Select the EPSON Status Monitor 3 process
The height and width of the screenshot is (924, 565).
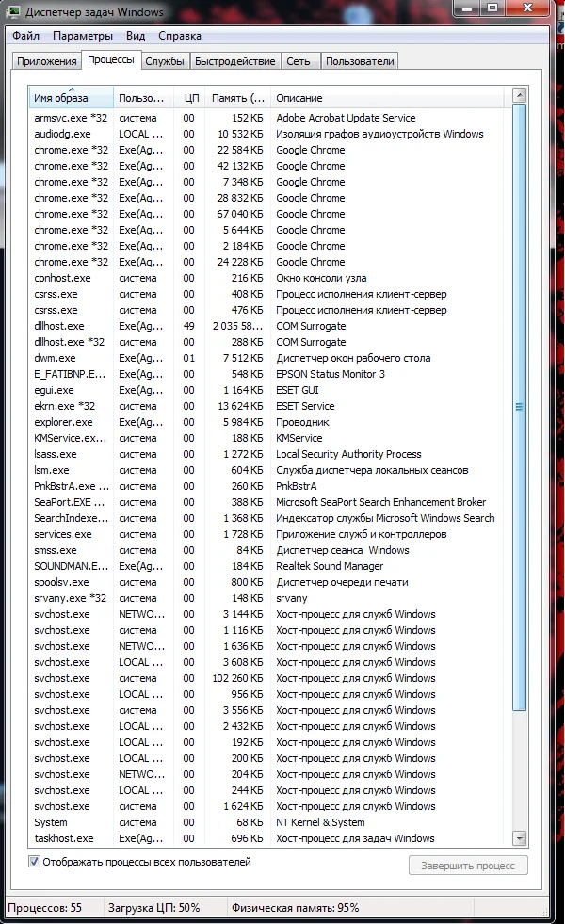pyautogui.click(x=268, y=374)
